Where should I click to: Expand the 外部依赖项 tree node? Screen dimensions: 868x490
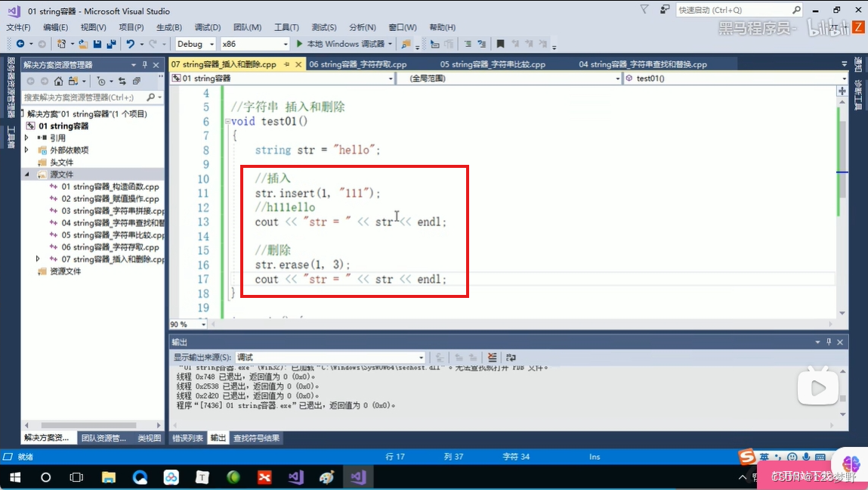coord(26,150)
